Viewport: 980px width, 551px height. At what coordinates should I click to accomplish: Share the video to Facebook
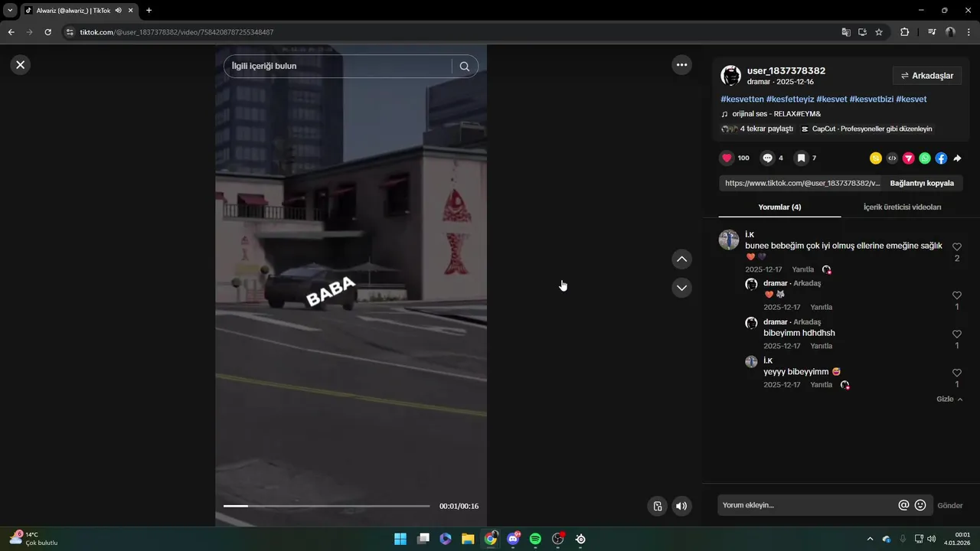click(941, 158)
